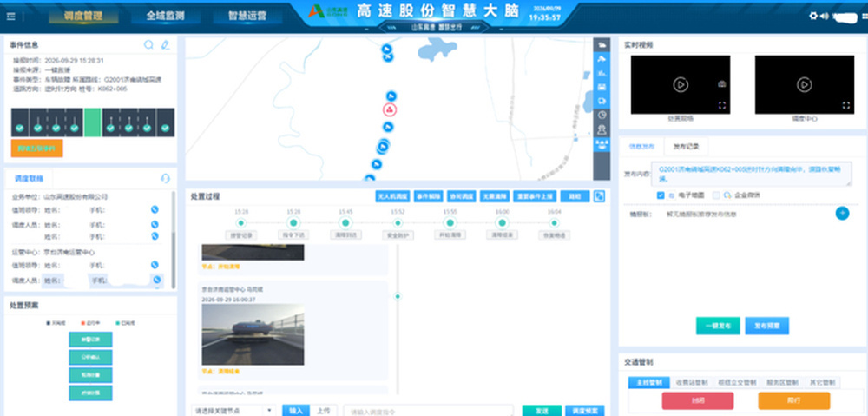Call the 运营中心 值班领导 via phone icon
The height and width of the screenshot is (416, 868).
[x=155, y=265]
